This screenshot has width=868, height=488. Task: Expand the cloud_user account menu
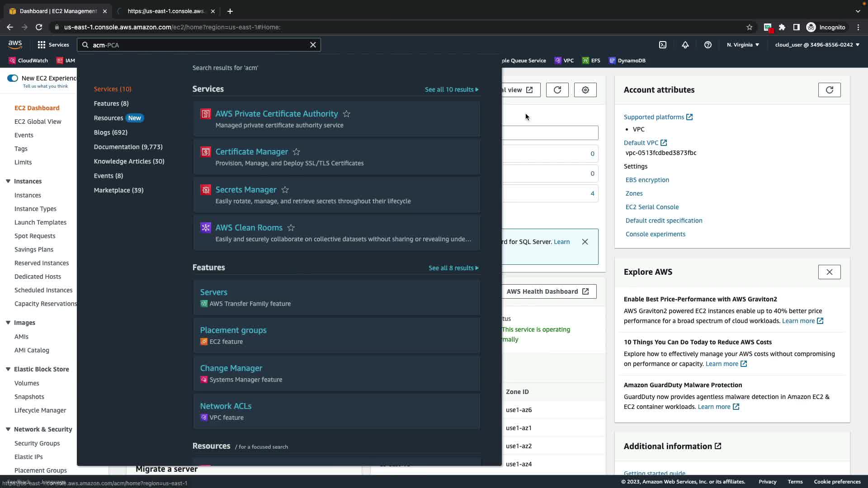[817, 45]
